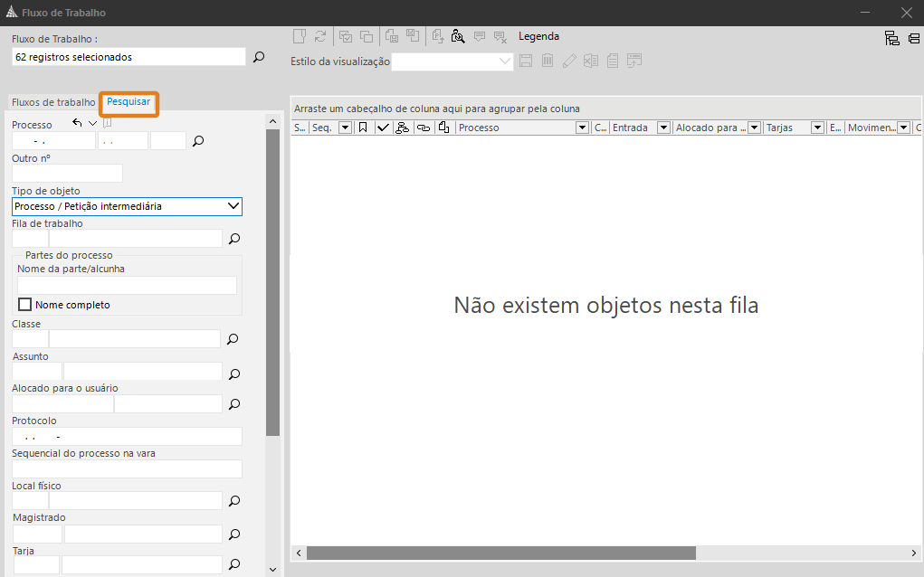Click the refresh arrows icon in toolbar

(320, 36)
